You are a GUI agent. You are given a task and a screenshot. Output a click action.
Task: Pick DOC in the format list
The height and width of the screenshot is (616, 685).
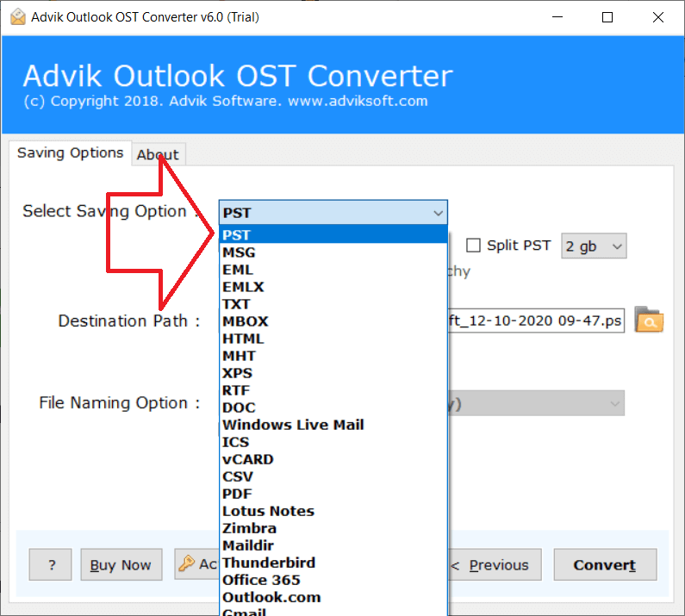[x=333, y=408]
